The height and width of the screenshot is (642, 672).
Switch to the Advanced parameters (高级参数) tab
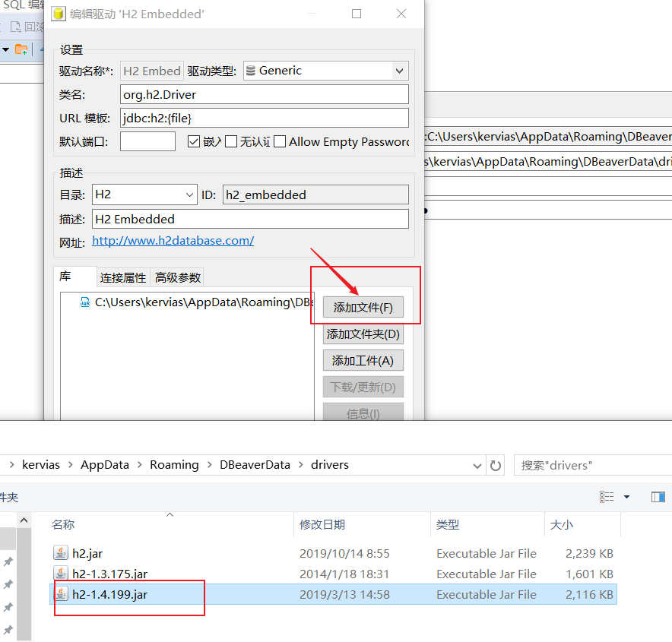pyautogui.click(x=178, y=277)
